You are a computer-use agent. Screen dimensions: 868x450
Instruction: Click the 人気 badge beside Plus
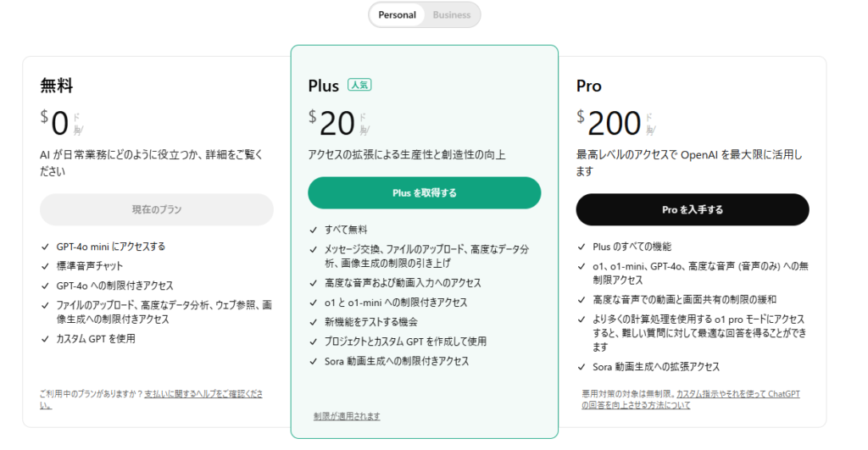[x=359, y=85]
